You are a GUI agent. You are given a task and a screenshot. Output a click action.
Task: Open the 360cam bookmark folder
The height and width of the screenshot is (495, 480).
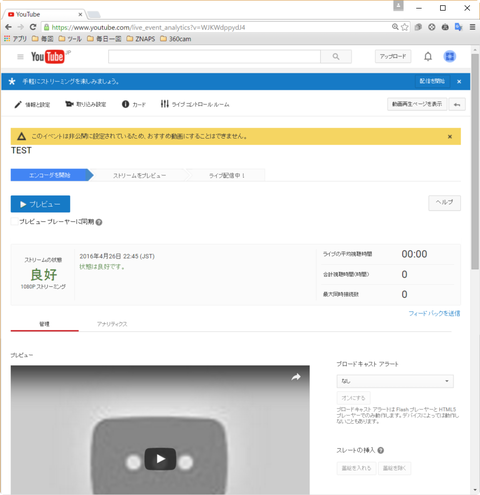[x=176, y=39]
